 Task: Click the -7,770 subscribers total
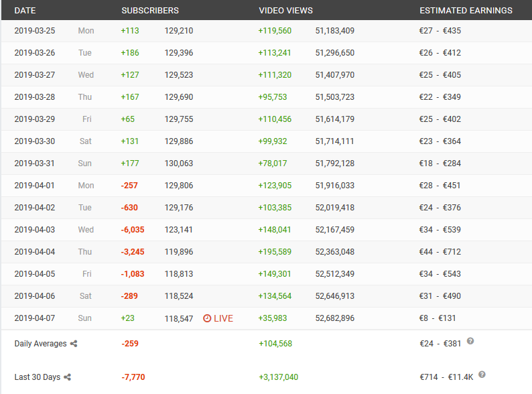coord(133,377)
